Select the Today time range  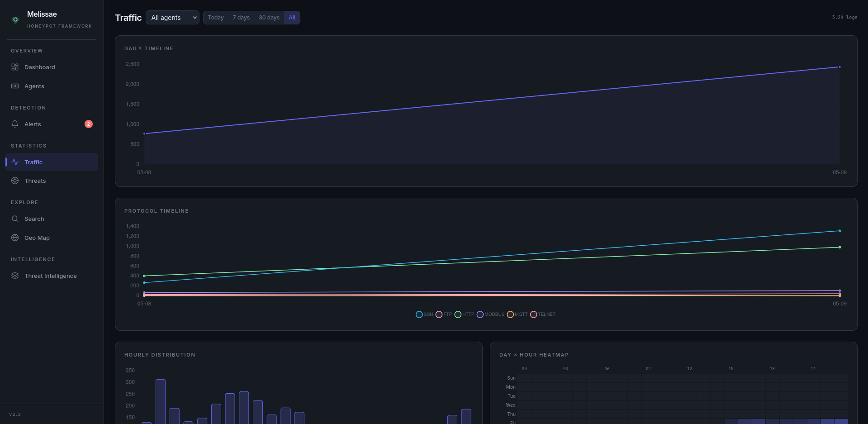216,18
